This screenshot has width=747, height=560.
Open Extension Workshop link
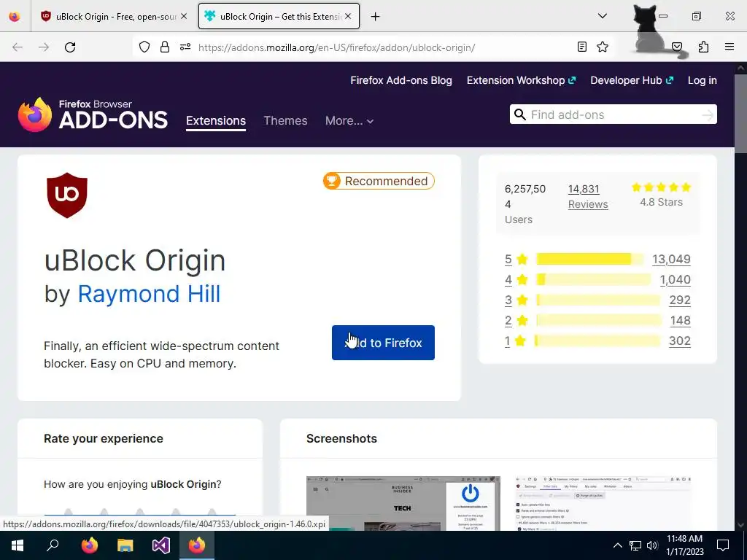point(521,80)
